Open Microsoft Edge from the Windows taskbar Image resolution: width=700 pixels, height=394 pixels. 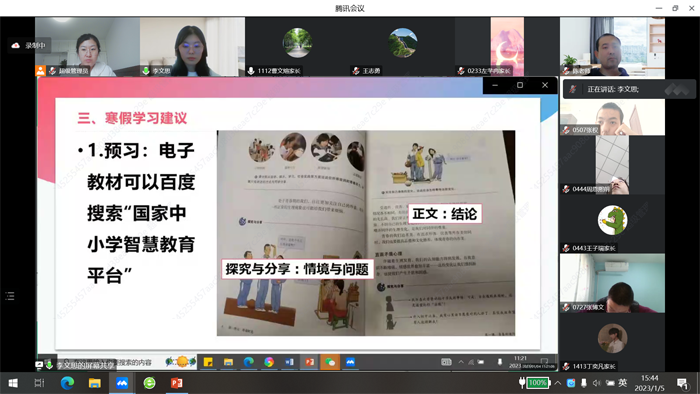[x=67, y=383]
